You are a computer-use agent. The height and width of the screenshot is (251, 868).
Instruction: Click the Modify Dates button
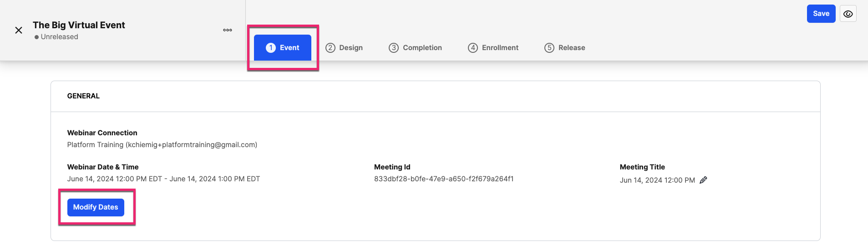(96, 207)
